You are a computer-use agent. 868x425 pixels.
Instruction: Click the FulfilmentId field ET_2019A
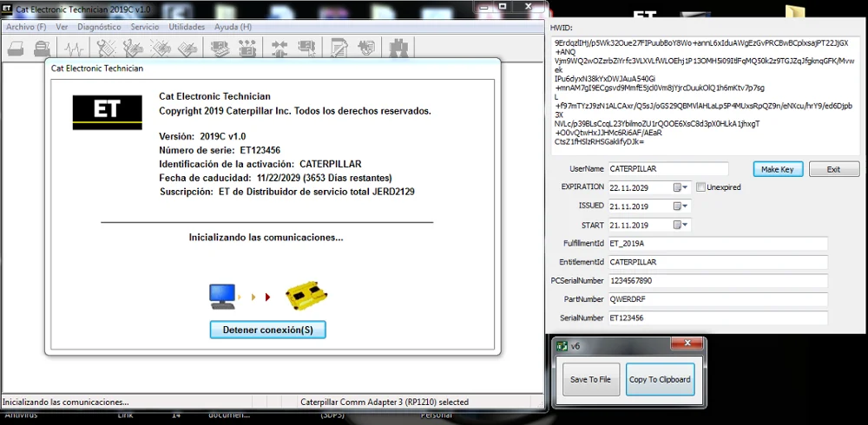[718, 244]
